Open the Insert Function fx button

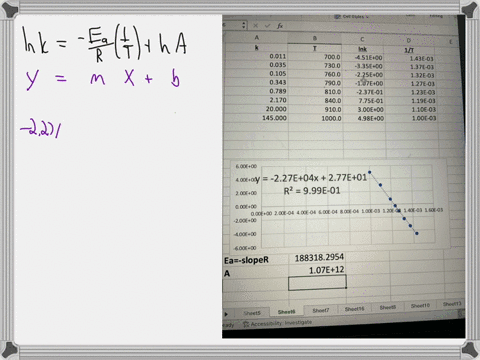pyautogui.click(x=280, y=26)
